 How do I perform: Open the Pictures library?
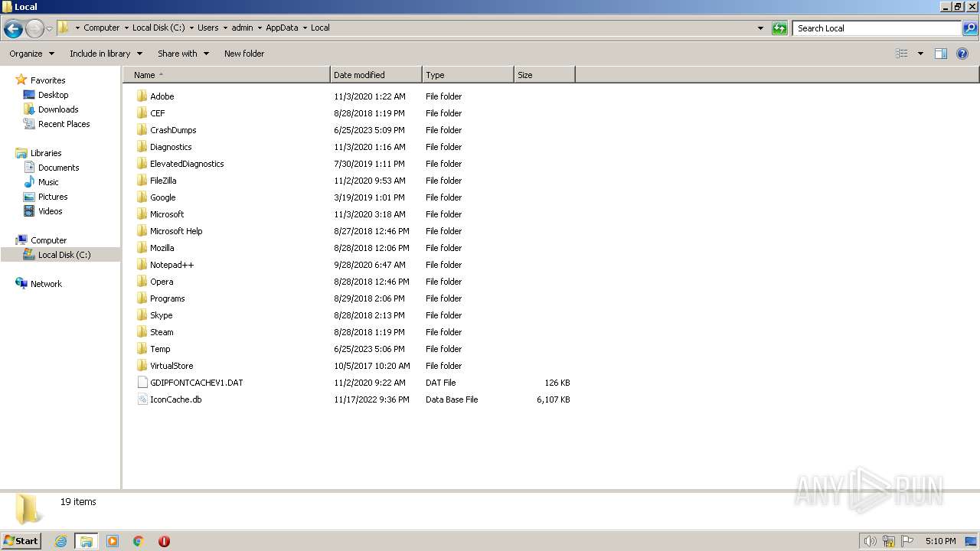point(53,197)
